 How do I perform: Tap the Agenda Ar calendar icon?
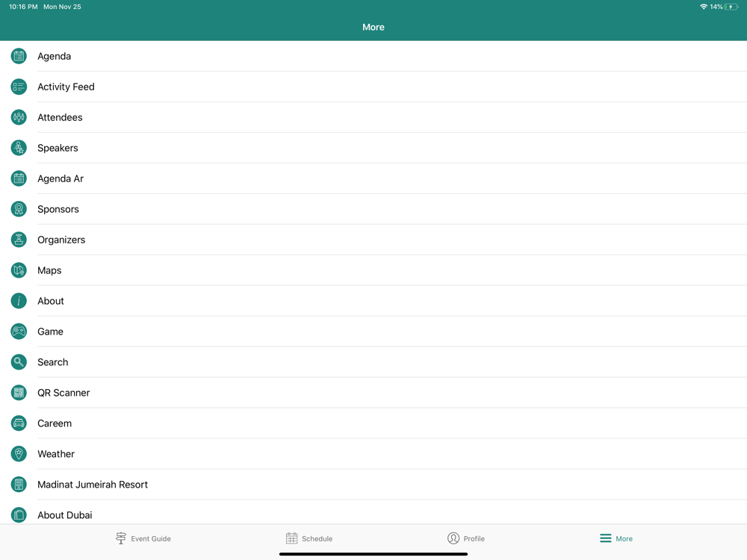tap(19, 178)
